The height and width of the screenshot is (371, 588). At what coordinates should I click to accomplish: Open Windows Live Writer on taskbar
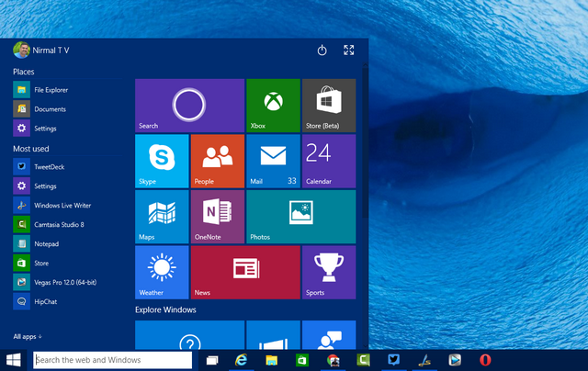point(424,361)
